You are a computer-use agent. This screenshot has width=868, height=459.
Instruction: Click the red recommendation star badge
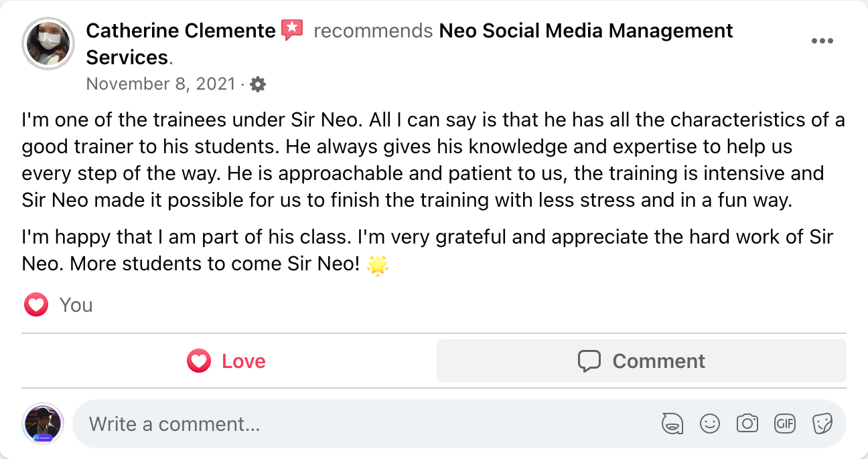pos(292,30)
